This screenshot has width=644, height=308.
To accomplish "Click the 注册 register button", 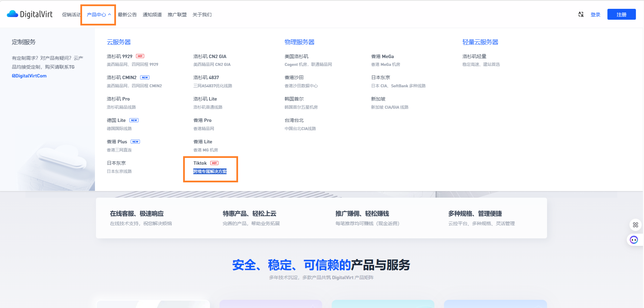I will click(621, 14).
